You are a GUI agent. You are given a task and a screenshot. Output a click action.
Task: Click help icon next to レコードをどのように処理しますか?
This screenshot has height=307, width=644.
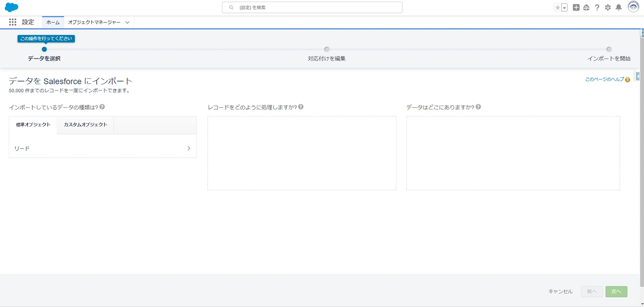[301, 107]
